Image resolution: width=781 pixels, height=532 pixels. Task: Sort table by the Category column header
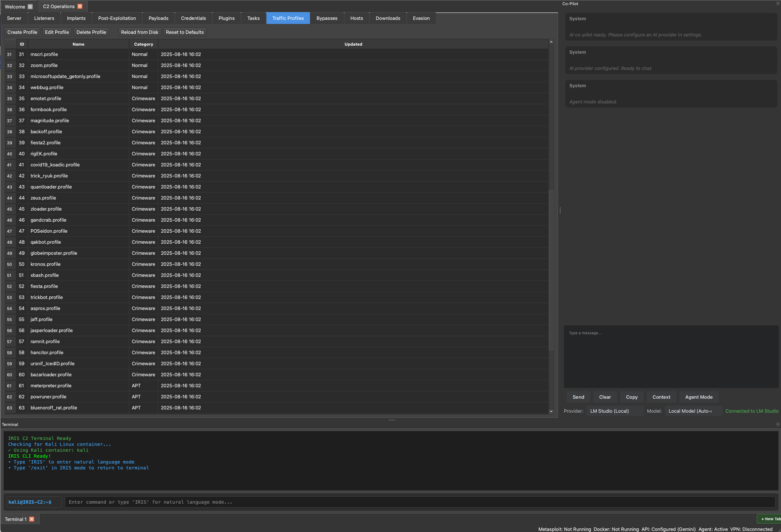[x=144, y=44]
